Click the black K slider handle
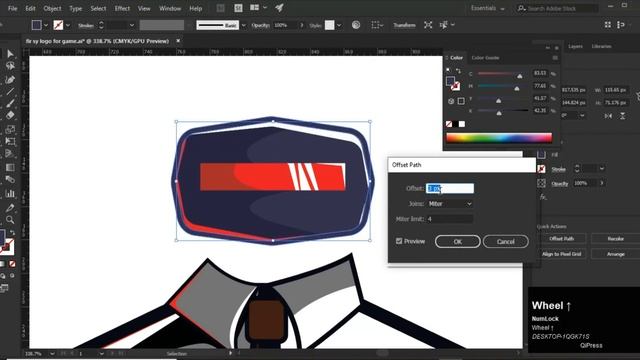Image resolution: width=640 pixels, height=360 pixels. pyautogui.click(x=499, y=113)
